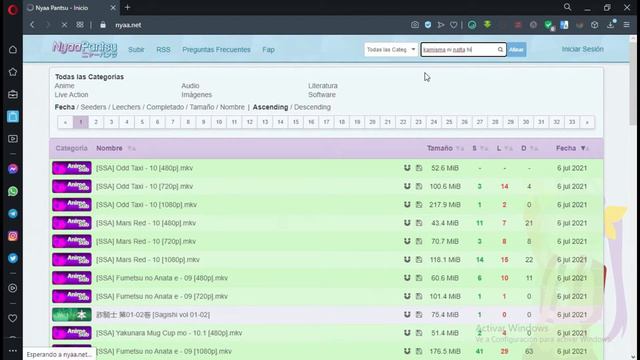The height and width of the screenshot is (360, 640).
Task: Click Iniciar Sesión link
Action: [x=582, y=49]
